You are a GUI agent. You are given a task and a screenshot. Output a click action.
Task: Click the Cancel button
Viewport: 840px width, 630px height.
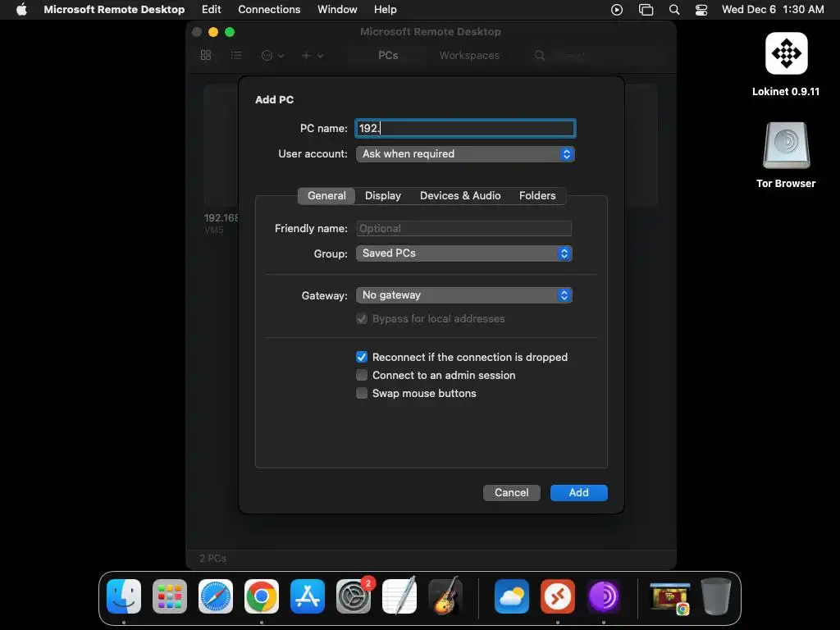click(512, 493)
